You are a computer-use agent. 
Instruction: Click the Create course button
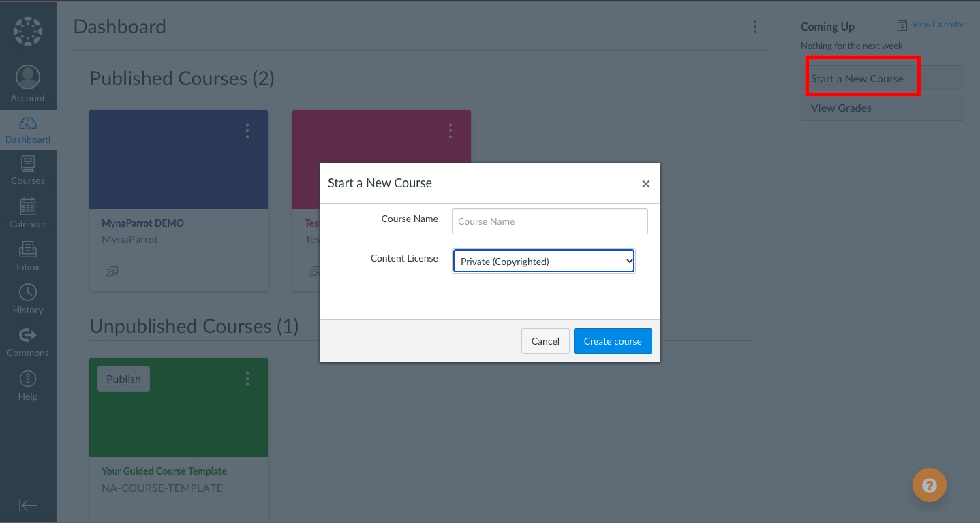point(613,341)
